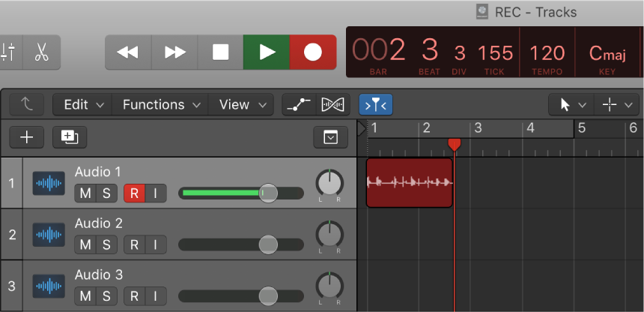Click the back-arrow display level button

click(27, 104)
